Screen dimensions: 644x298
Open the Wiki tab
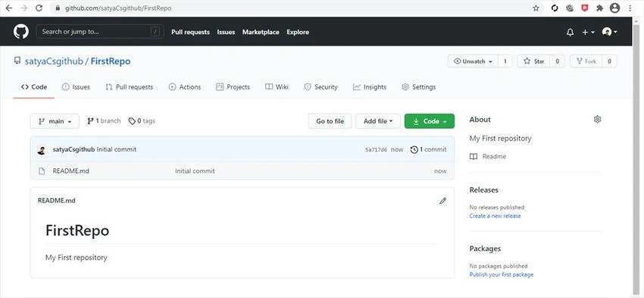click(x=277, y=86)
